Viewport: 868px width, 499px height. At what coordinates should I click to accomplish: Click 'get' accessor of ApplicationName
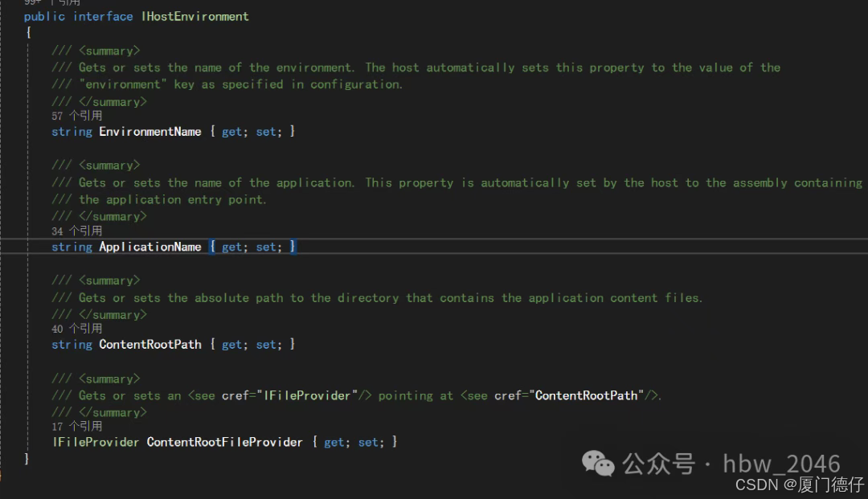pyautogui.click(x=231, y=247)
